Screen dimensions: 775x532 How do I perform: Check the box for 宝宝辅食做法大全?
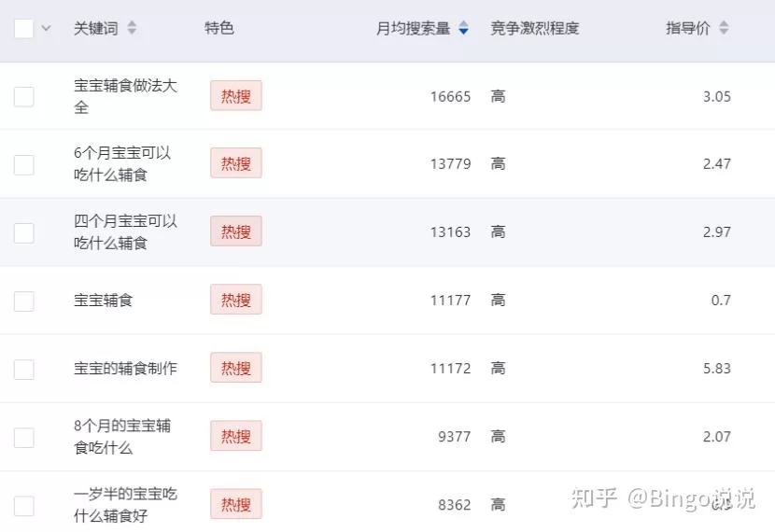(x=23, y=96)
